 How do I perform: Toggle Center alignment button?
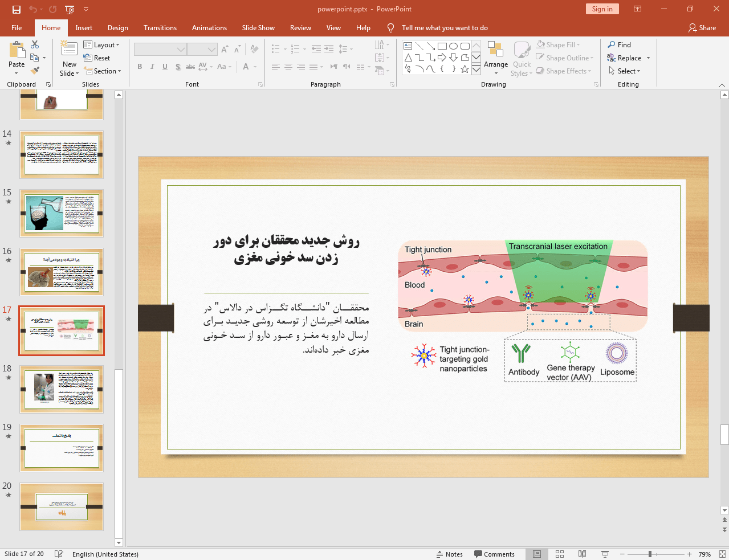288,67
